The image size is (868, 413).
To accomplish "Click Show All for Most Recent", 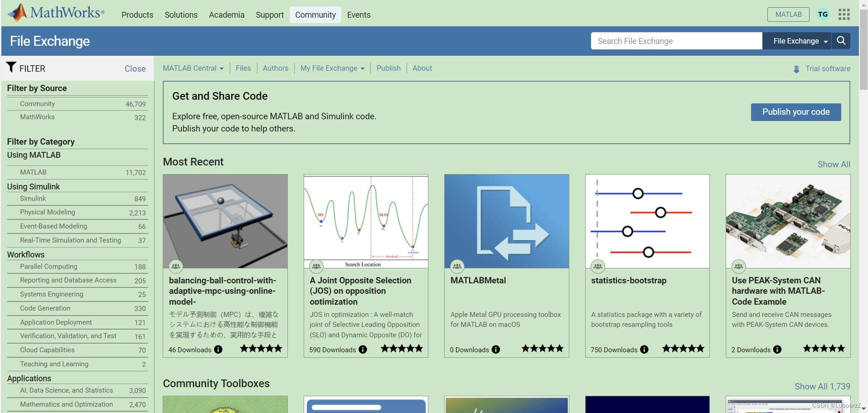I will (x=834, y=165).
